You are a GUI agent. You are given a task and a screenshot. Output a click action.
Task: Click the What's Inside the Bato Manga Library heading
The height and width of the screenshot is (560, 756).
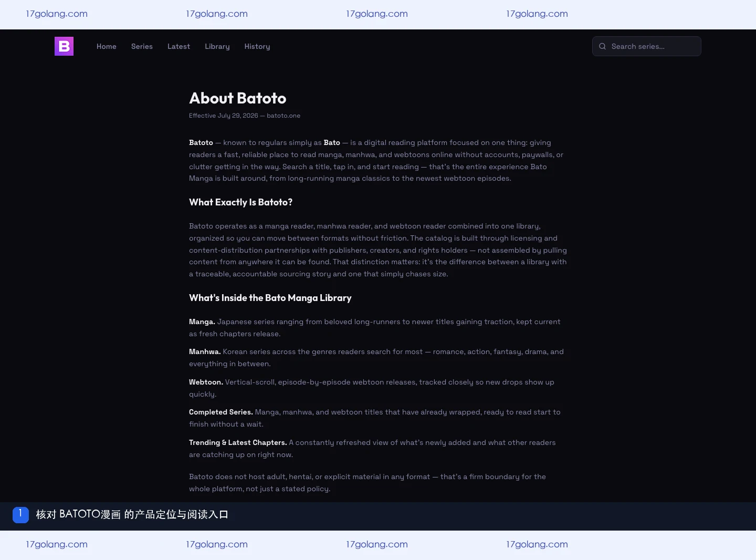coord(270,298)
